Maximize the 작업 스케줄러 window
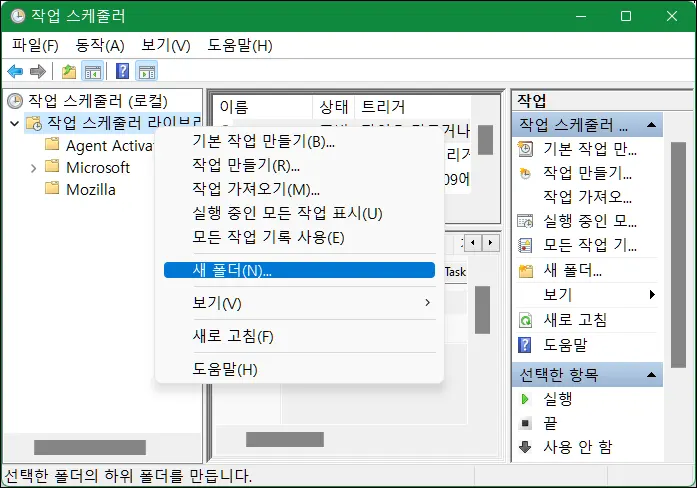 click(x=626, y=16)
